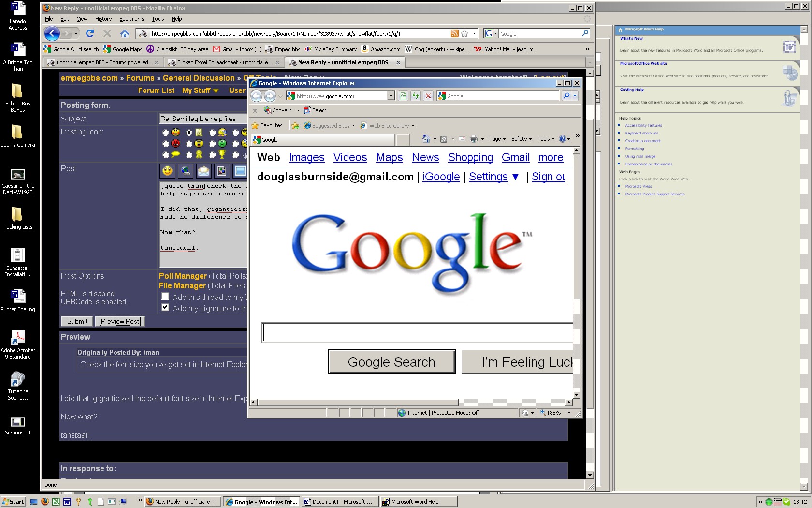The width and height of the screenshot is (812, 508).
Task: Bookmark this page with the Firefox star
Action: tap(464, 33)
